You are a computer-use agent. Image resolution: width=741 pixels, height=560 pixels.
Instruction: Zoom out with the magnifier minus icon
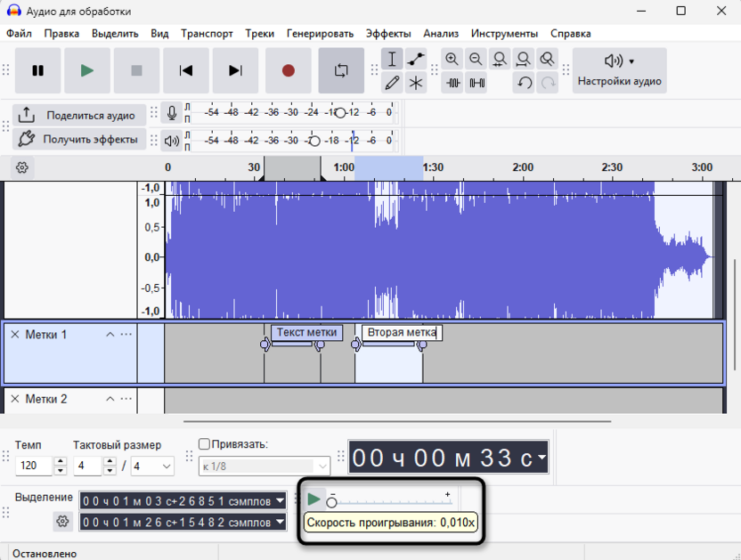[476, 59]
